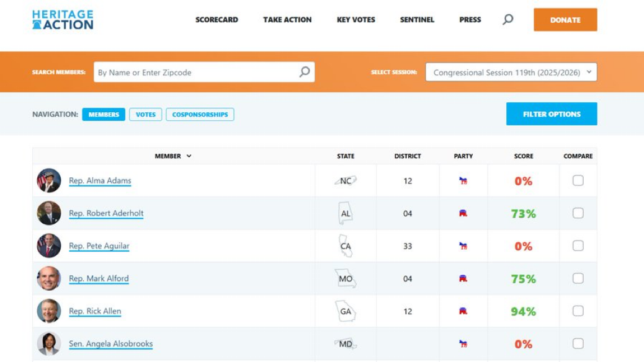Switch to the Votes tab

[x=145, y=115]
